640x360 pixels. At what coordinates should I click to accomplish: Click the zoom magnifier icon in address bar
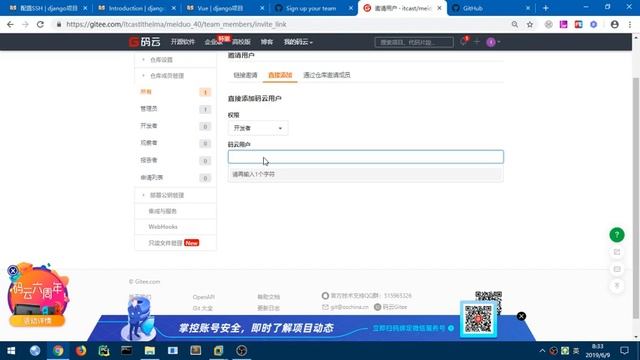tap(515, 24)
